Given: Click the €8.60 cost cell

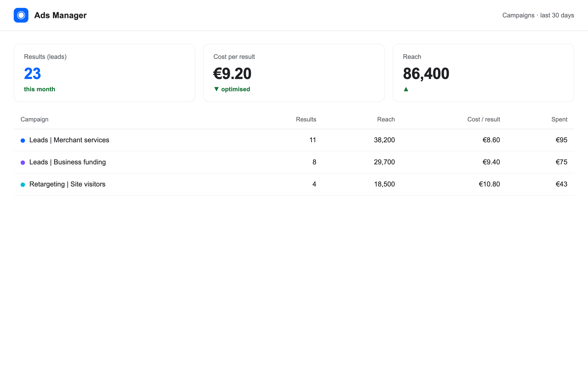Looking at the screenshot, I should 491,140.
